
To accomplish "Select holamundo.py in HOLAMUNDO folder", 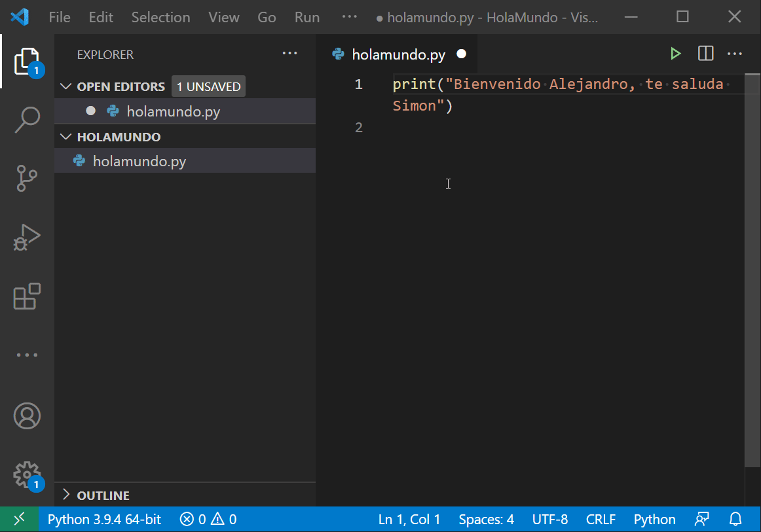I will click(x=185, y=160).
